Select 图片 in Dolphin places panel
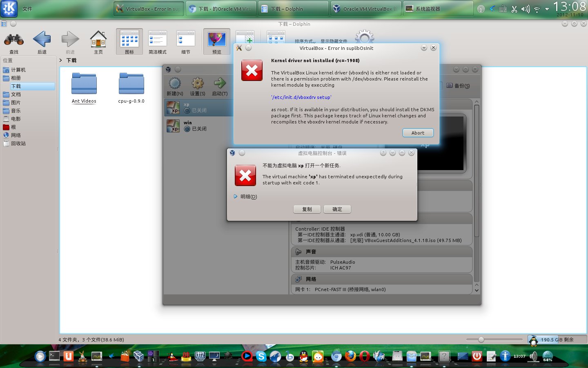 click(29, 103)
